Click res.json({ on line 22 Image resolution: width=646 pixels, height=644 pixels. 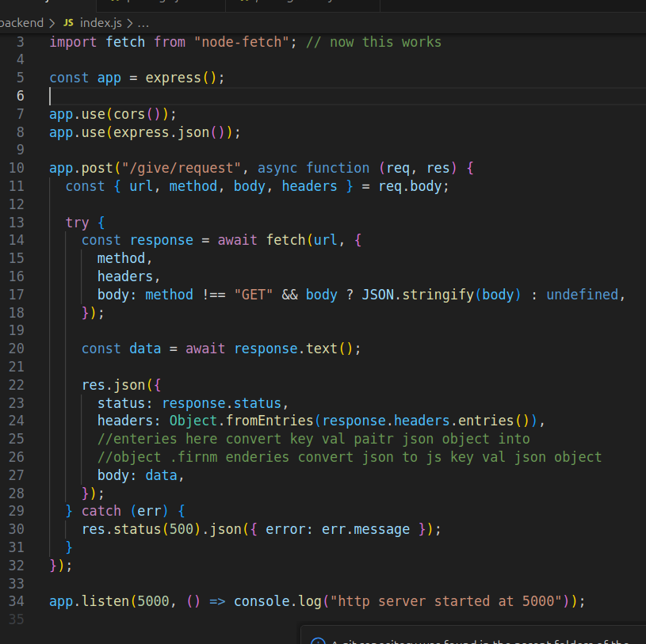click(x=121, y=385)
